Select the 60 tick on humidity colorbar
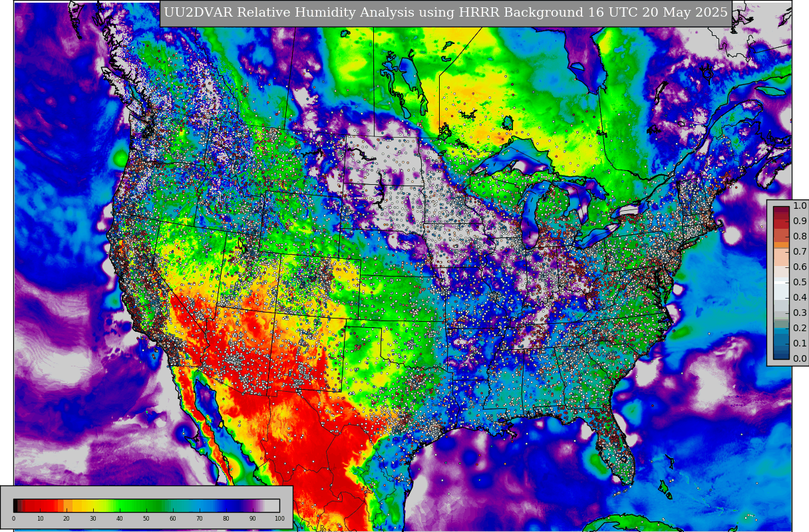The image size is (809, 532). [x=173, y=518]
